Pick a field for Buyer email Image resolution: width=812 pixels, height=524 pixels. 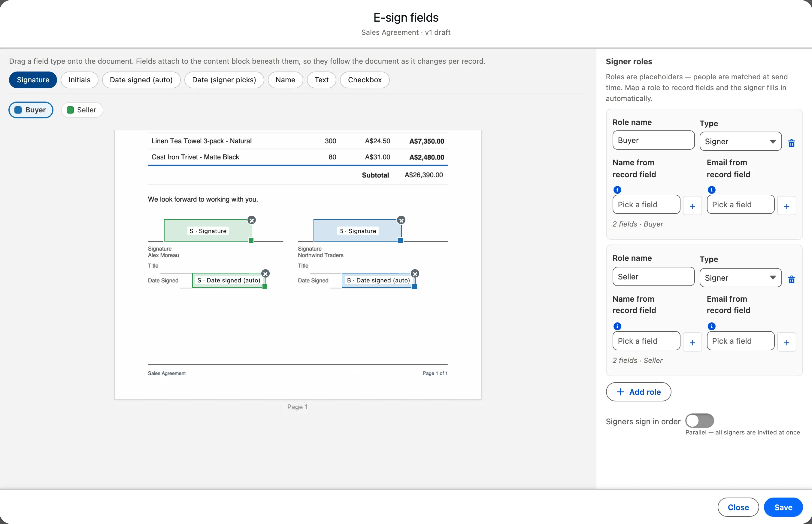740,205
